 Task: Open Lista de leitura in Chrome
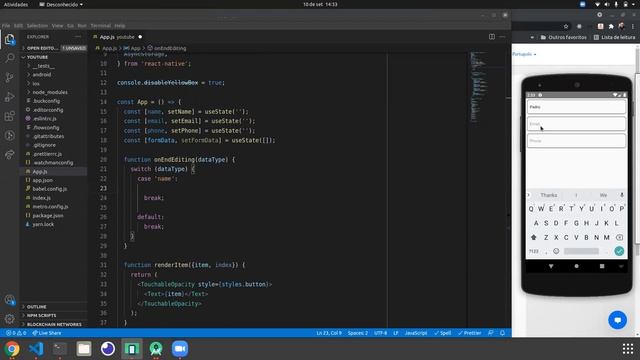(614, 37)
